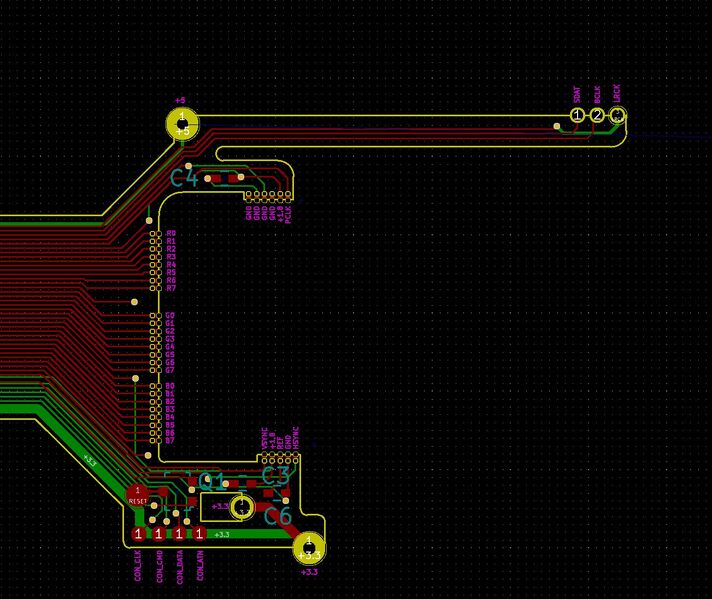Click the CON_CMD connector pad

(x=158, y=534)
